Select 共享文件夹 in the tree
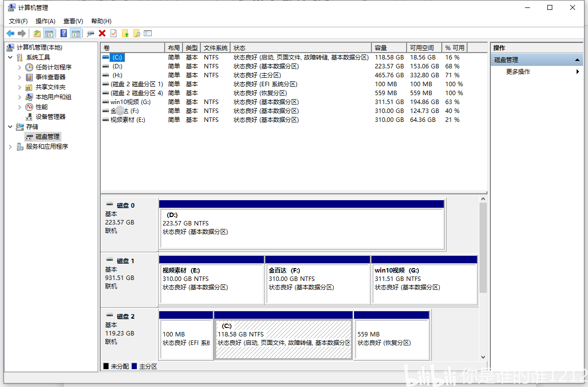Image resolution: width=588 pixels, height=387 pixels. (x=50, y=87)
